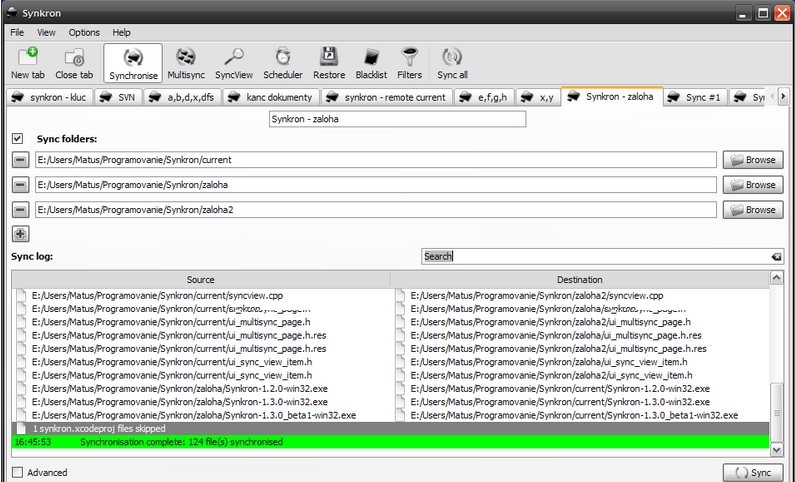This screenshot has height=482, width=795.
Task: Click Sync all in toolbar
Action: 452,63
